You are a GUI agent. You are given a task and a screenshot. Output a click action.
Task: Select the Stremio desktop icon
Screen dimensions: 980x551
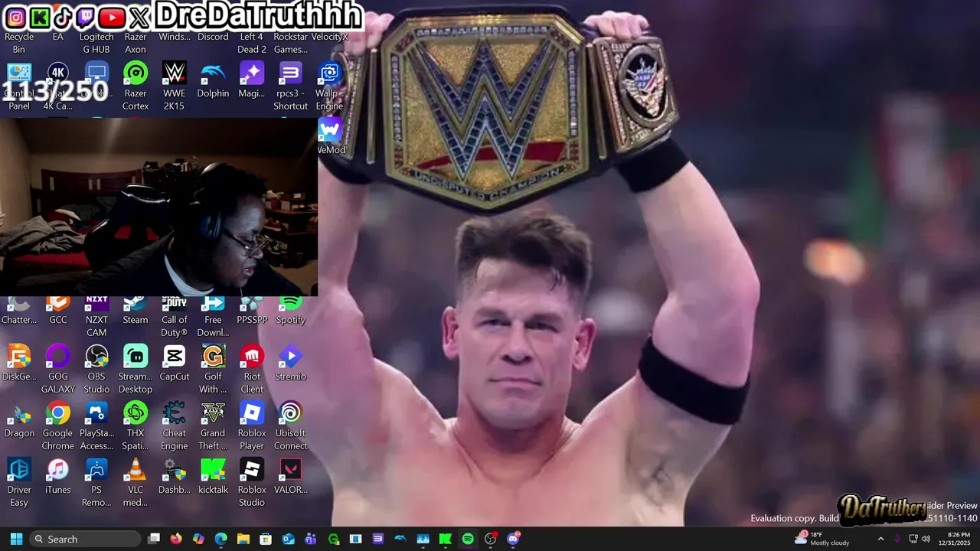coord(290,363)
